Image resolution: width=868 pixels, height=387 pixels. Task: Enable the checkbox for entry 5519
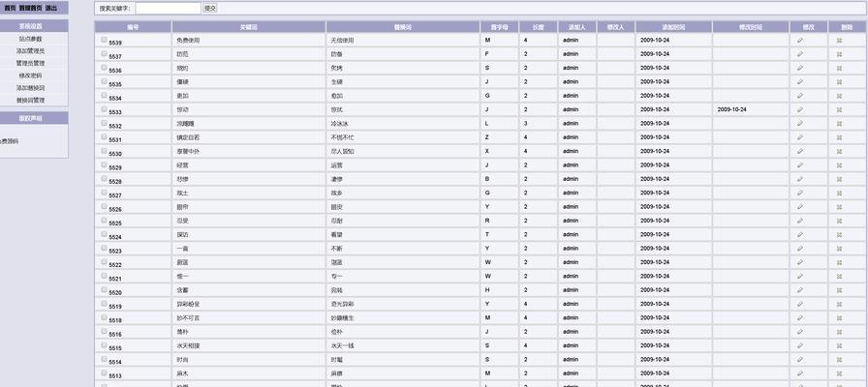point(104,305)
